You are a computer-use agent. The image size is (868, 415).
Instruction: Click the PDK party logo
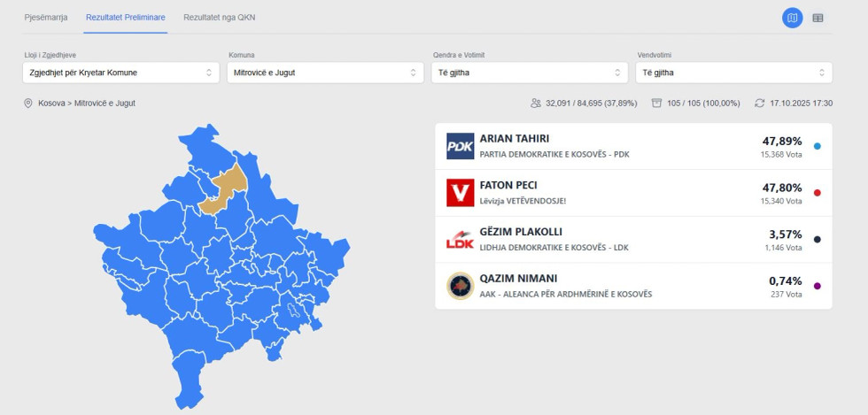click(x=460, y=146)
